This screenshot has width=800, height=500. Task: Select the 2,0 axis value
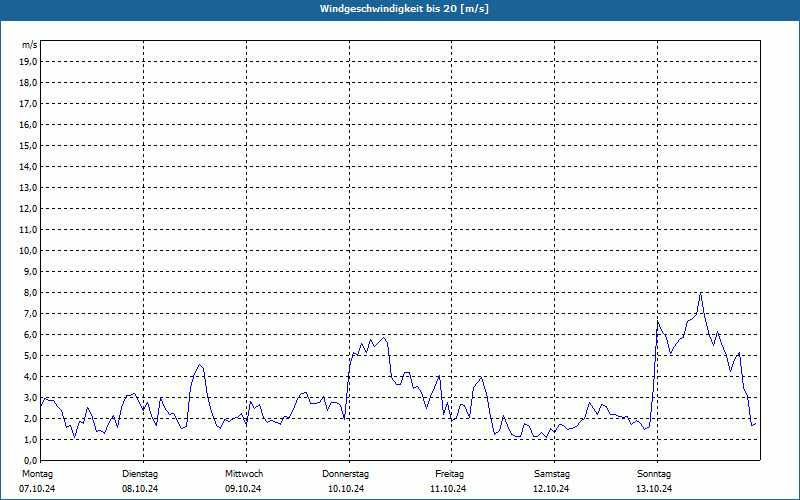click(x=30, y=419)
